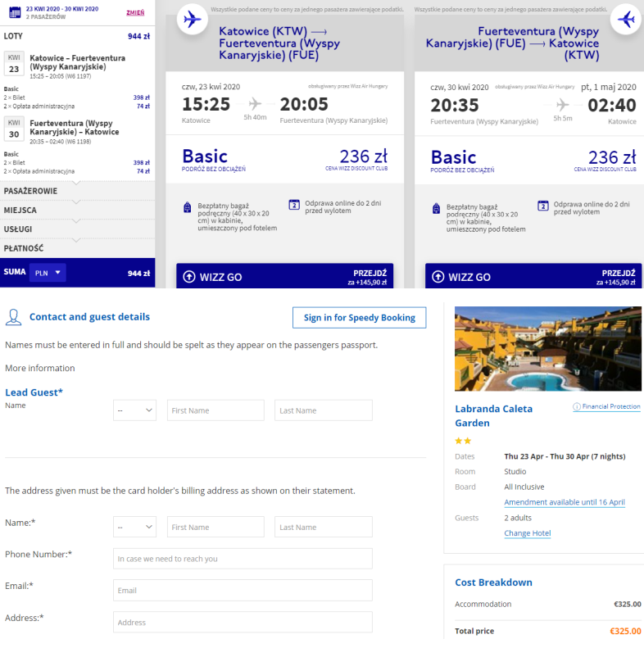
Task: Open the PLN currency dropdown
Action: pyautogui.click(x=48, y=273)
